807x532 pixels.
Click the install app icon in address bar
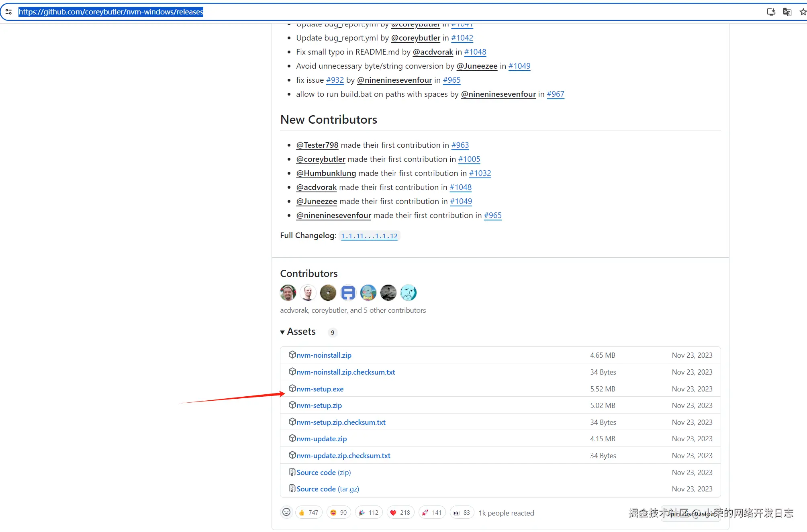(771, 12)
